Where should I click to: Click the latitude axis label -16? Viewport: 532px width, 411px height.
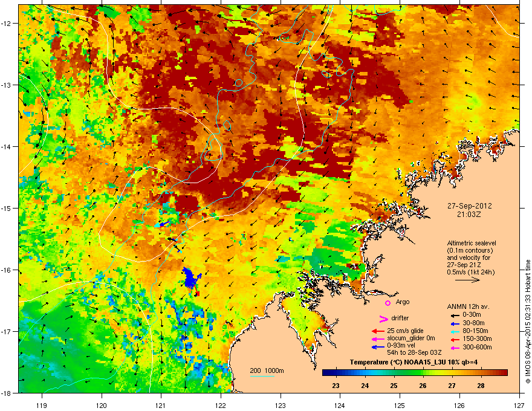point(7,270)
